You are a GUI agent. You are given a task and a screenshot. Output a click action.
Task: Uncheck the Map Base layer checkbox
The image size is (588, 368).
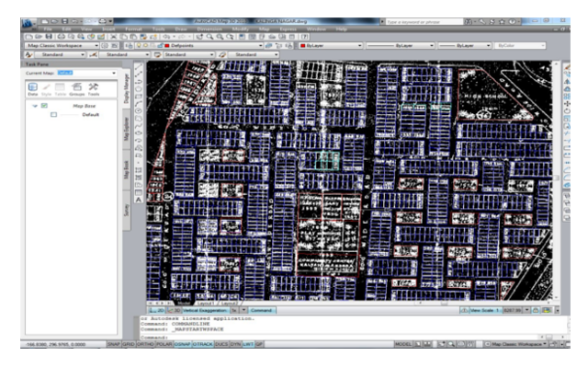coord(44,106)
